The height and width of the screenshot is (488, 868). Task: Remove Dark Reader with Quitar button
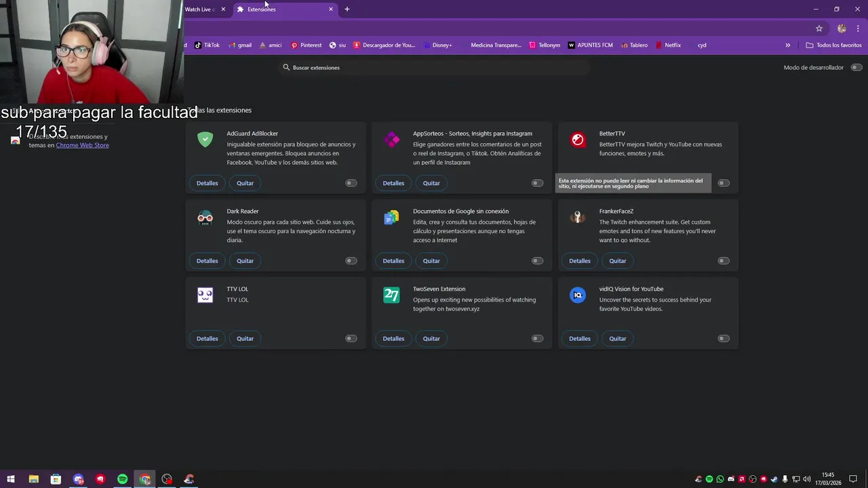[245, 261]
